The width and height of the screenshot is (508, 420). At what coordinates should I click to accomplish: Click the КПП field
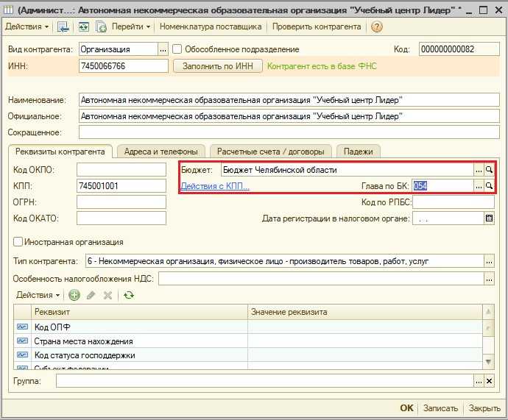121,186
